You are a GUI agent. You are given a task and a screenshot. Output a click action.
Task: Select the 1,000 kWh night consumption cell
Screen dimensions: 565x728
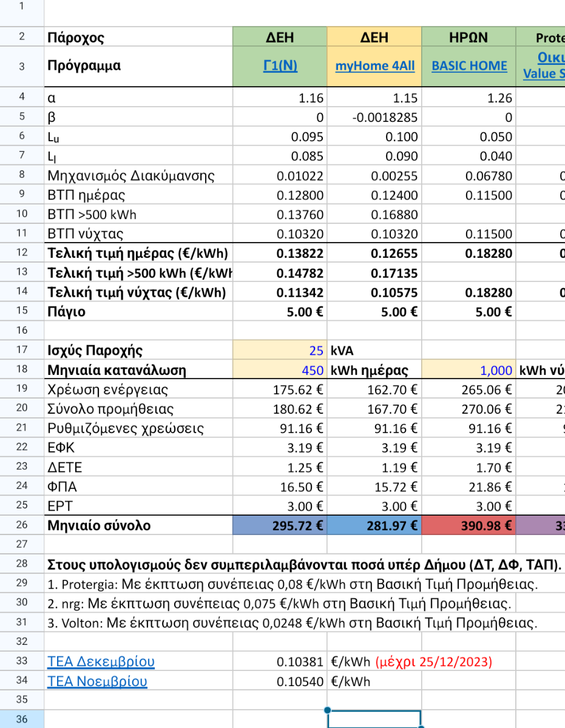(469, 370)
